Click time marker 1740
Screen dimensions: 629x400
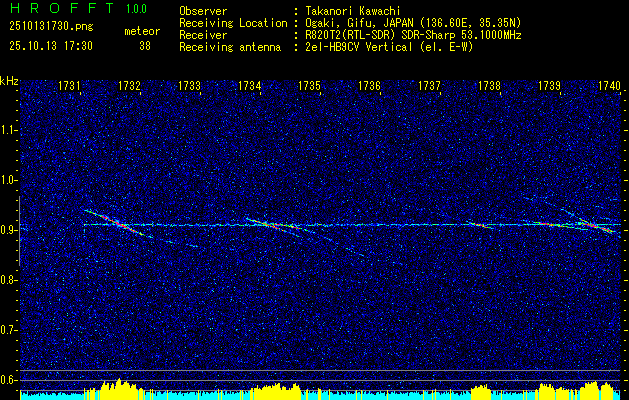coord(609,85)
